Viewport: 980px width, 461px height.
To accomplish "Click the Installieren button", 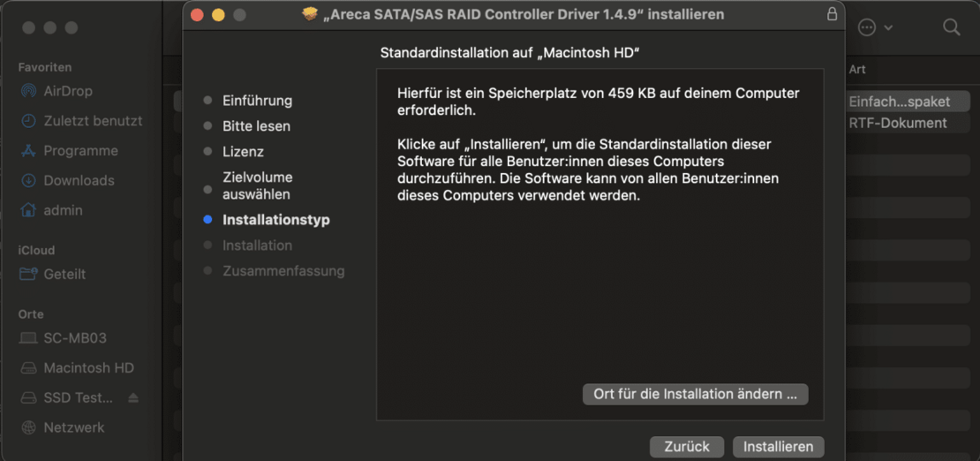I will (778, 446).
